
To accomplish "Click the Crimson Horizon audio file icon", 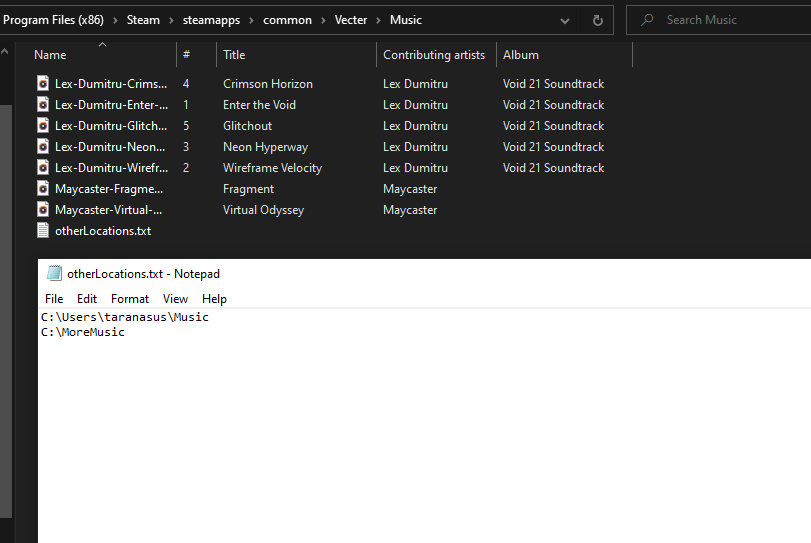I will click(43, 84).
